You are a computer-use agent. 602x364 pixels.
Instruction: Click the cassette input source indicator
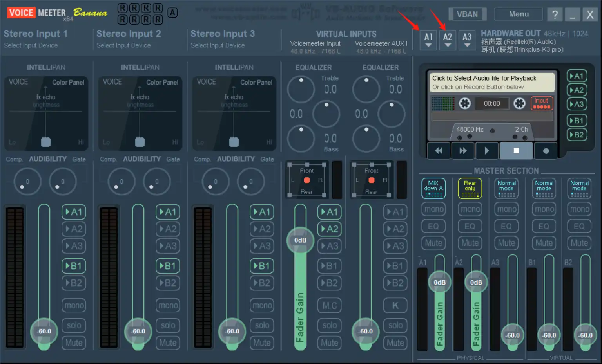click(x=542, y=103)
